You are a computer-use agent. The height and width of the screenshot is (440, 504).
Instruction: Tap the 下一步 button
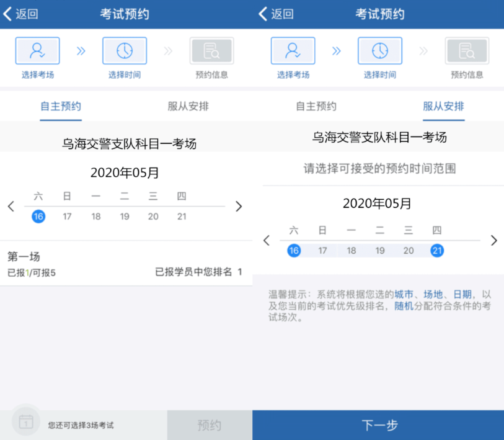click(x=378, y=425)
